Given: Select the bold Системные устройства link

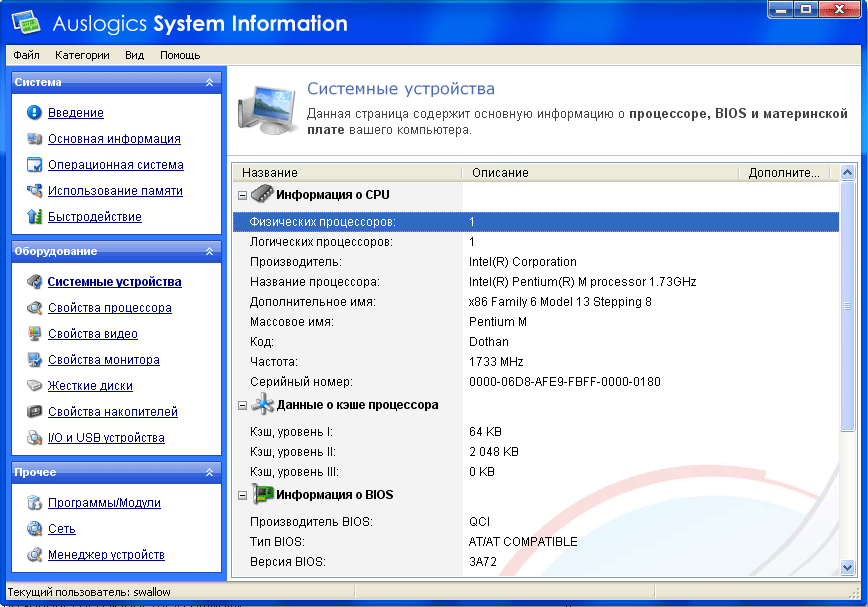Looking at the screenshot, I should (x=115, y=281).
